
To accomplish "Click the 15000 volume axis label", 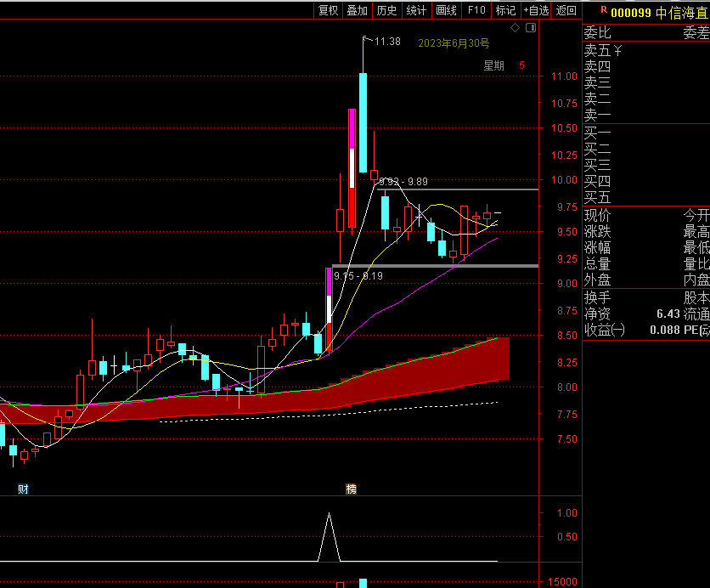I will (562, 582).
